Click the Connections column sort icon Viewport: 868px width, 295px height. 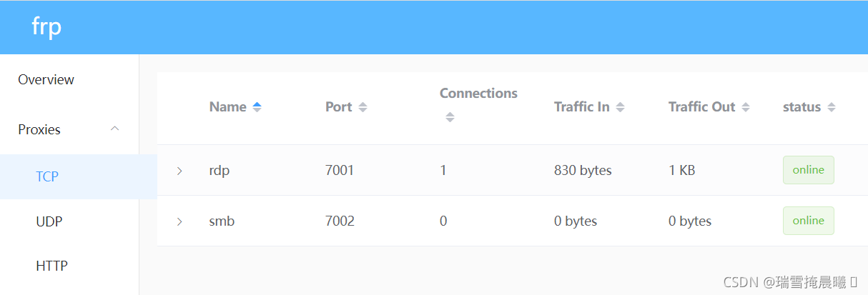[450, 118]
